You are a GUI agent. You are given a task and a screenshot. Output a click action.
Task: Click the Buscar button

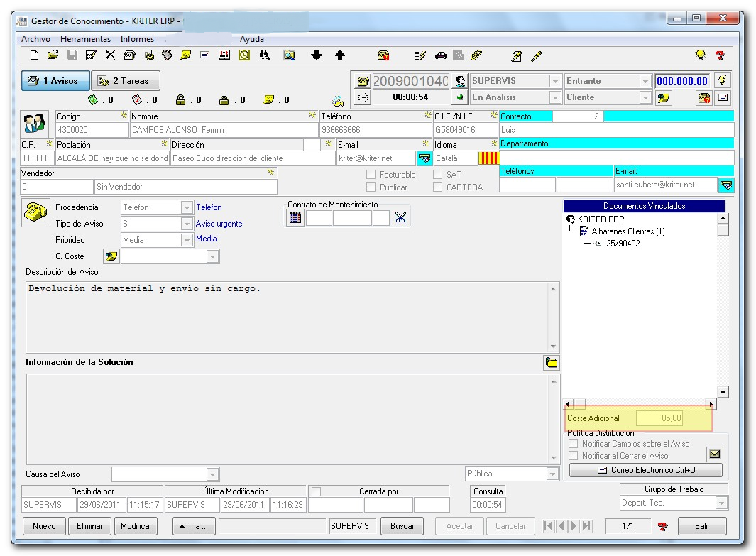402,526
